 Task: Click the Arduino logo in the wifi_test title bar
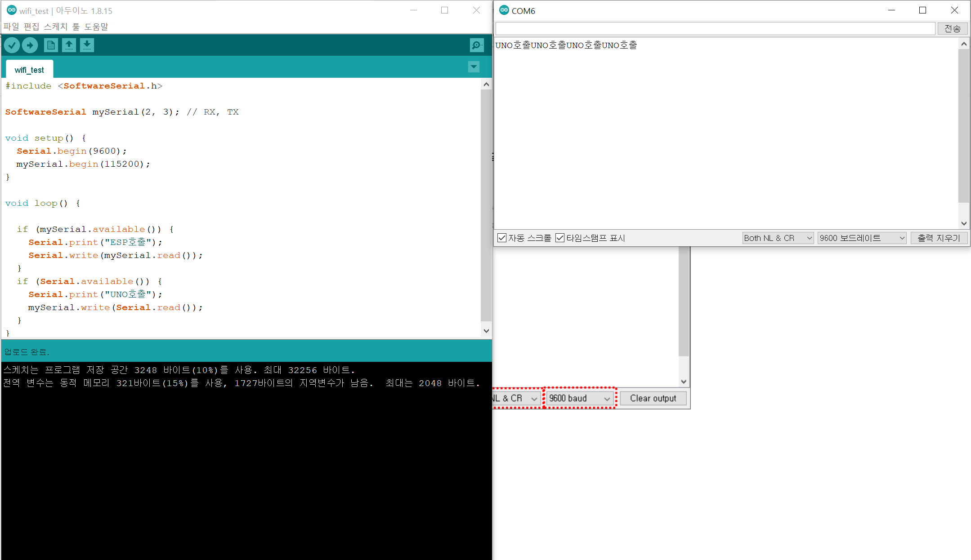click(x=12, y=10)
